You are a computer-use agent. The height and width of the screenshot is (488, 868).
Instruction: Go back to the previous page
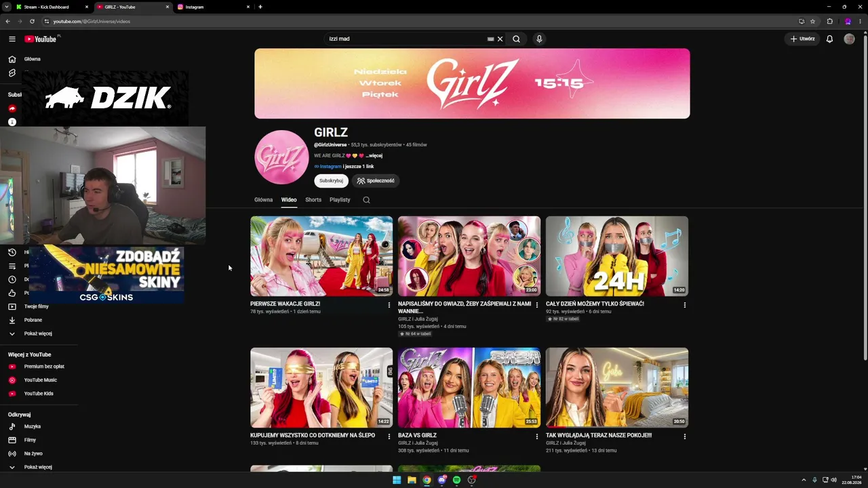tap(7, 21)
